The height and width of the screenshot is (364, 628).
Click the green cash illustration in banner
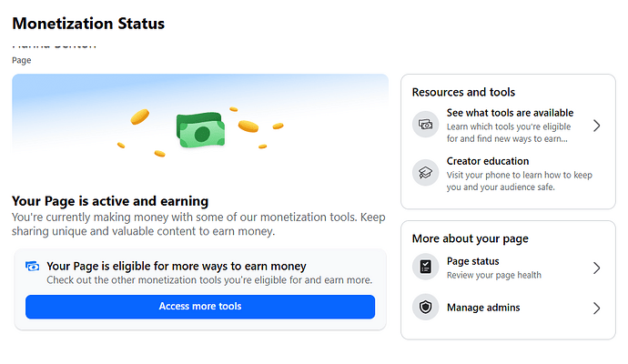point(200,130)
